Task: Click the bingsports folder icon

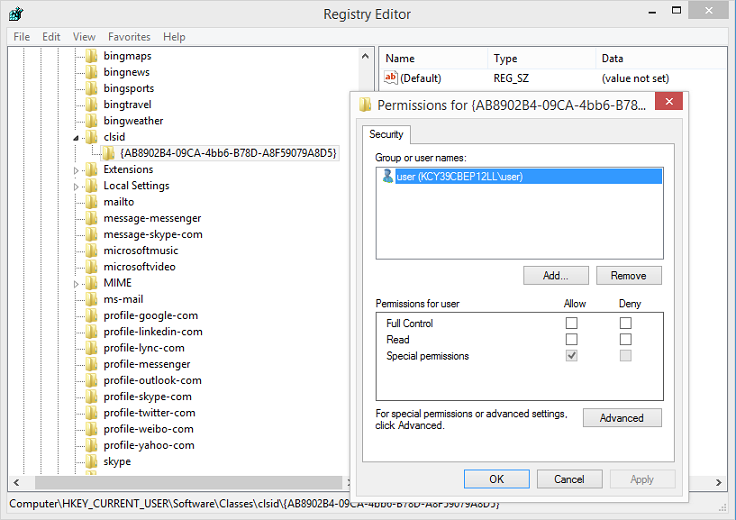Action: pos(92,88)
